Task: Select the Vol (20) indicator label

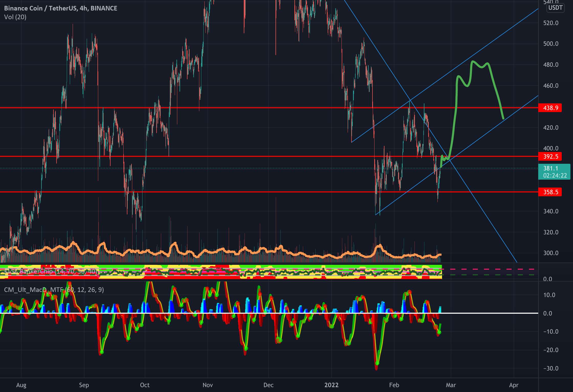Action: [15, 17]
